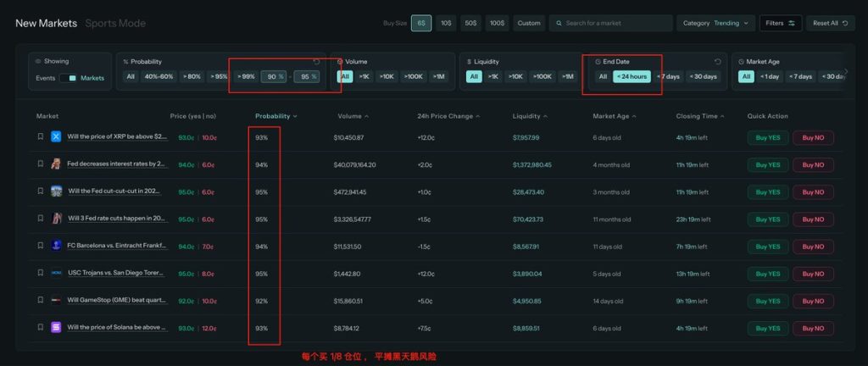Click the XRP market logo icon

(56, 137)
